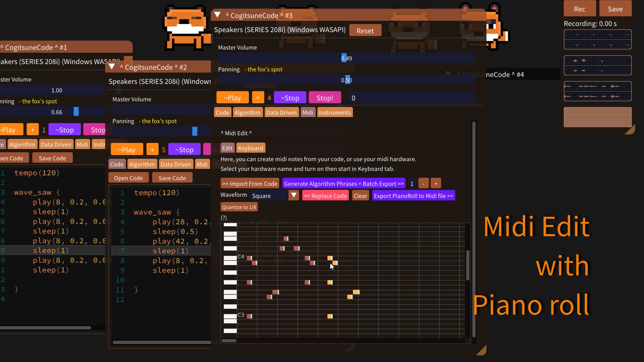Switch to the Algorithm tab
The width and height of the screenshot is (644, 362).
point(248,112)
